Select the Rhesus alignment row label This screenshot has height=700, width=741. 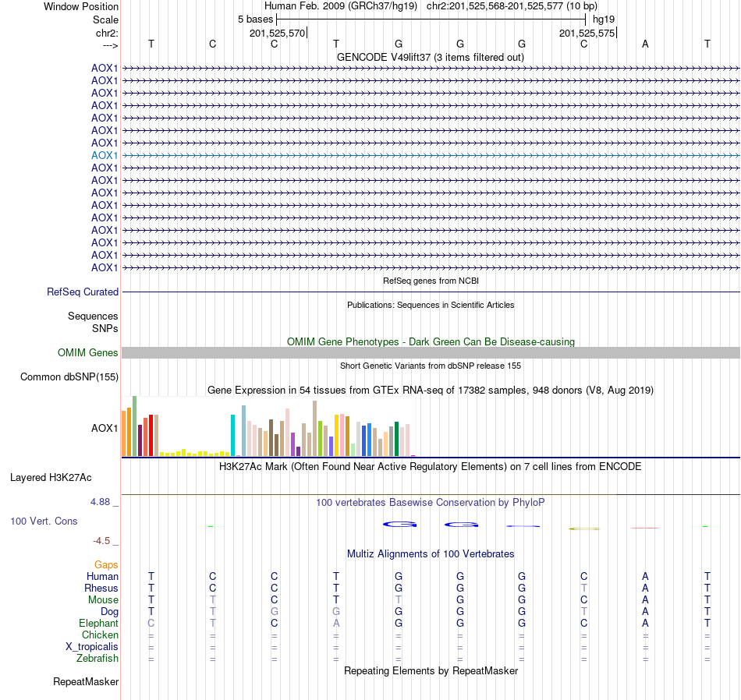click(101, 588)
